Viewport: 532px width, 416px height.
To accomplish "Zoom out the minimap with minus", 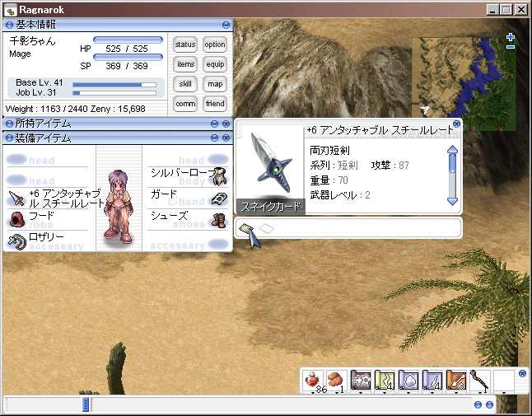I will 511,47.
